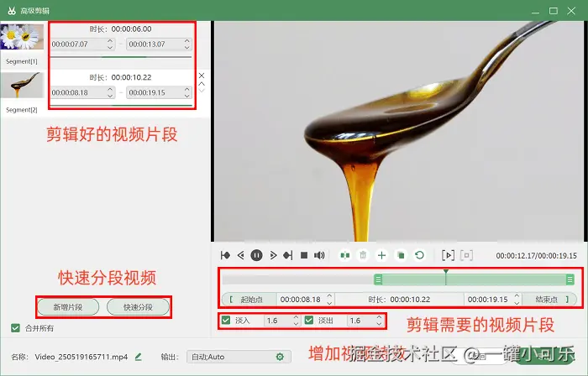This screenshot has height=376, width=588.
Task: Open the 自动;Auto output field
Action: pyautogui.click(x=239, y=357)
